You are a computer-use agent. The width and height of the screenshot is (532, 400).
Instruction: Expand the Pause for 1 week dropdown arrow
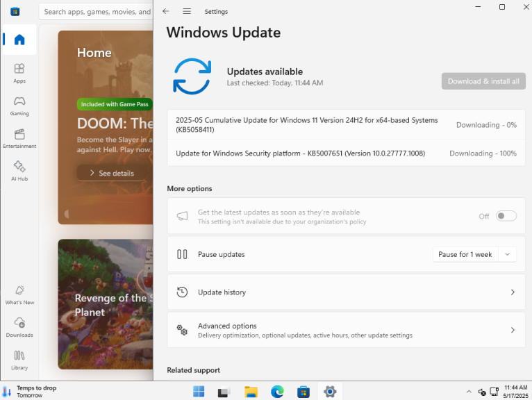point(508,254)
